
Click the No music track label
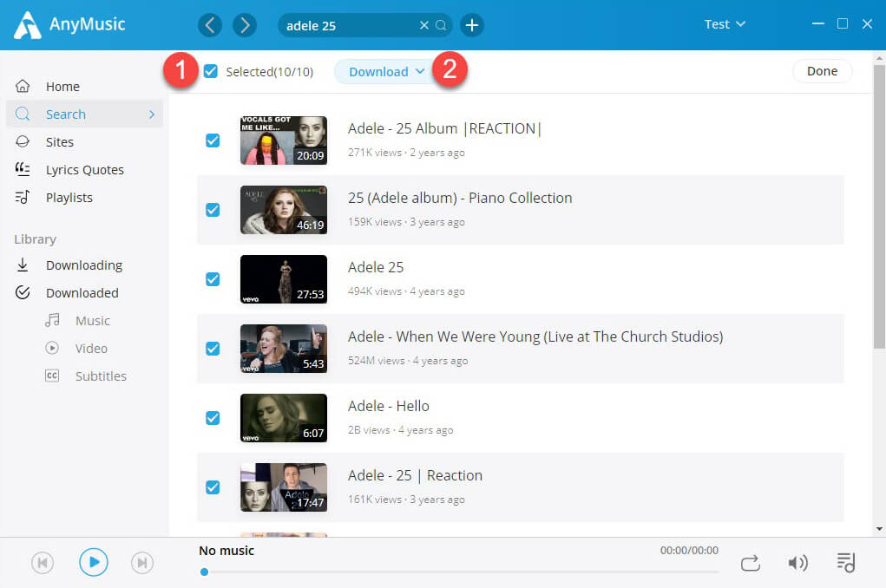(226, 551)
